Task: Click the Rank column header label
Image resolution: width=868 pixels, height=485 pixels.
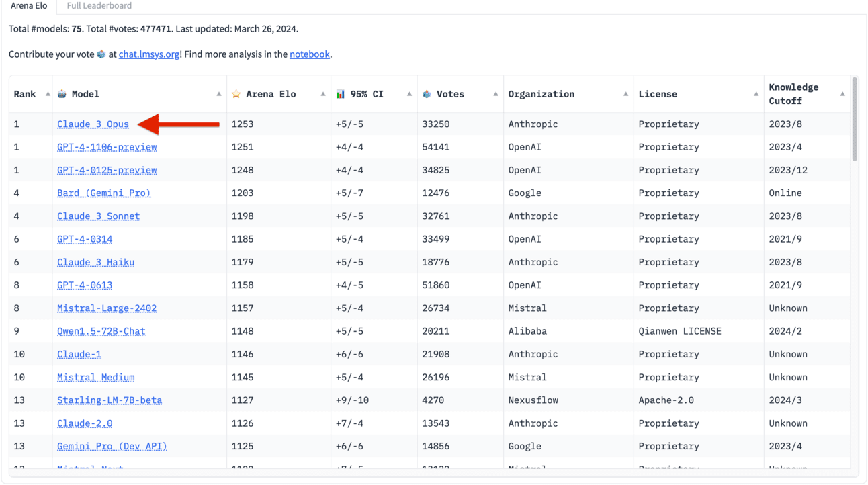Action: [x=25, y=94]
